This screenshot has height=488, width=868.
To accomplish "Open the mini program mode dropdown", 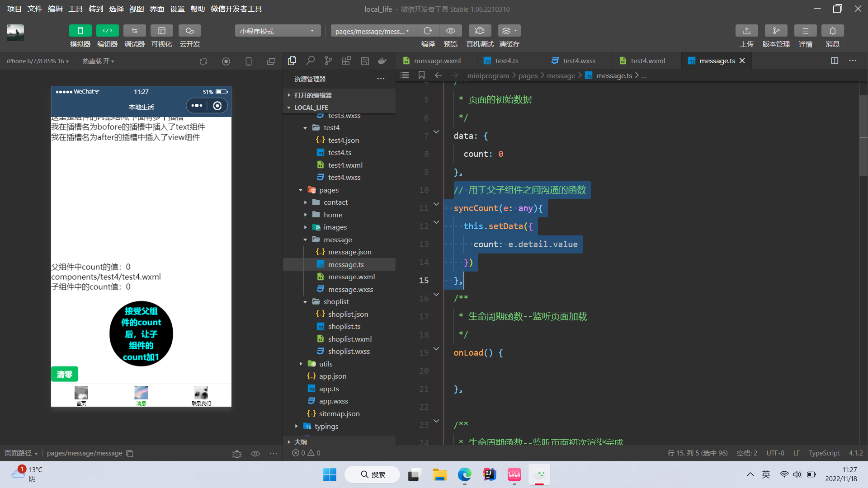I will tap(277, 31).
